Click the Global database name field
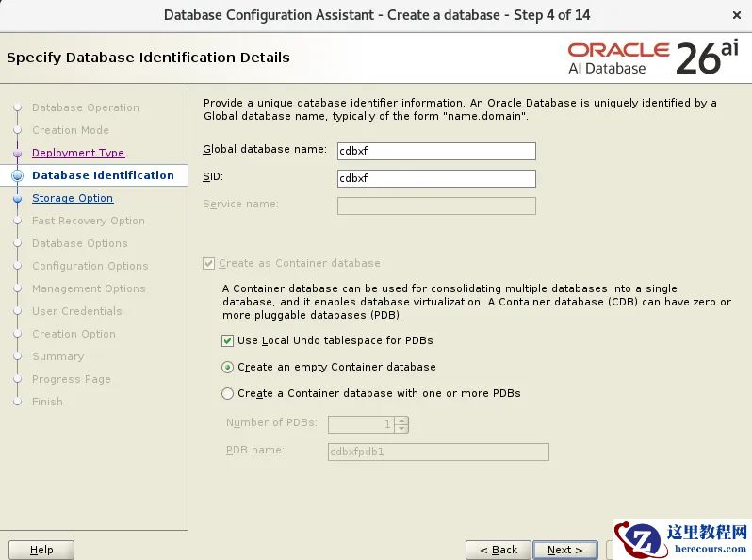This screenshot has height=560, width=752. click(436, 151)
